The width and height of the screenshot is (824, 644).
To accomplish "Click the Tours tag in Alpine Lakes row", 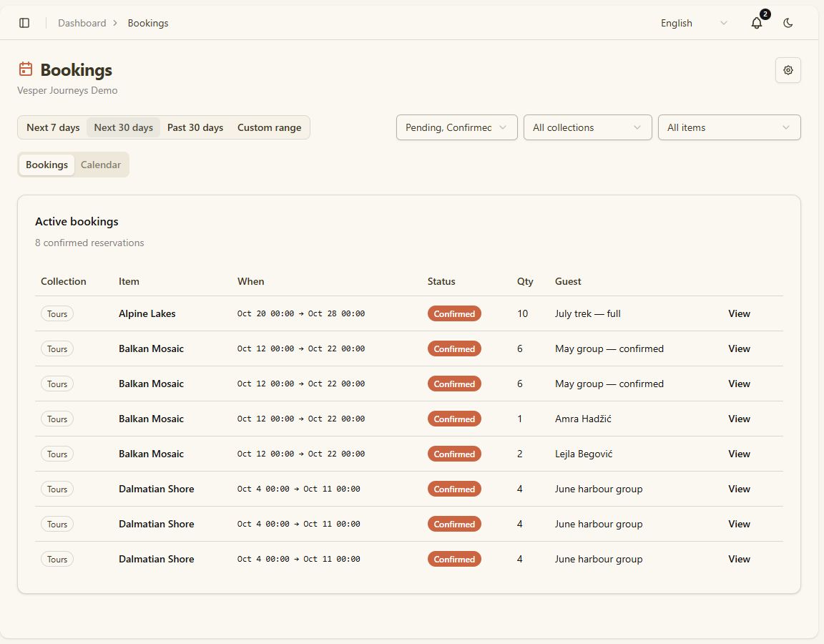I will click(x=57, y=313).
